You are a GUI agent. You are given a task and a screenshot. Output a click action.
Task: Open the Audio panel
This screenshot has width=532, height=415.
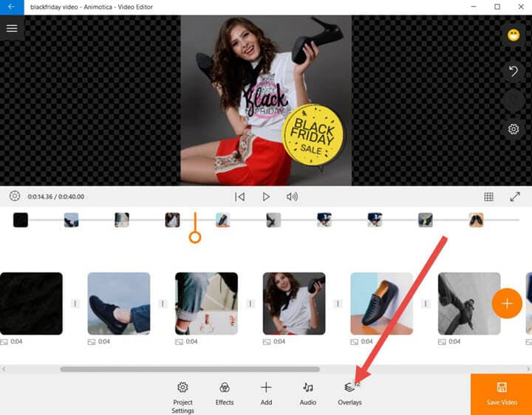308,393
